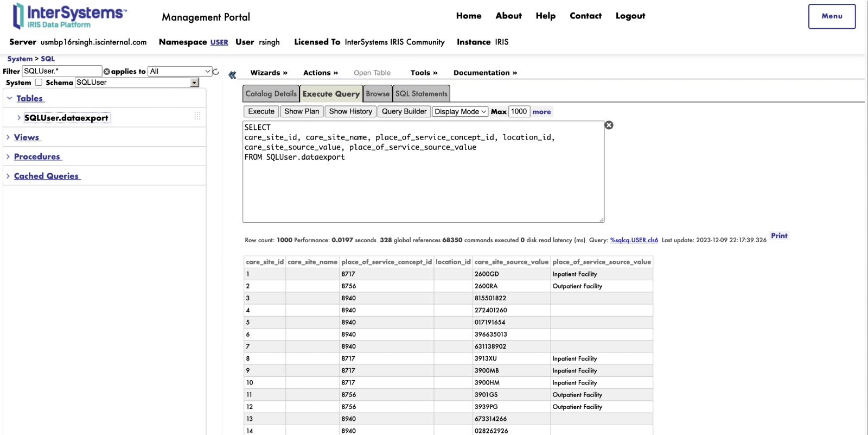Screen dimensions: 868x435
Task: Expand the SQLUser.dataexport table node
Action: pyautogui.click(x=19, y=118)
